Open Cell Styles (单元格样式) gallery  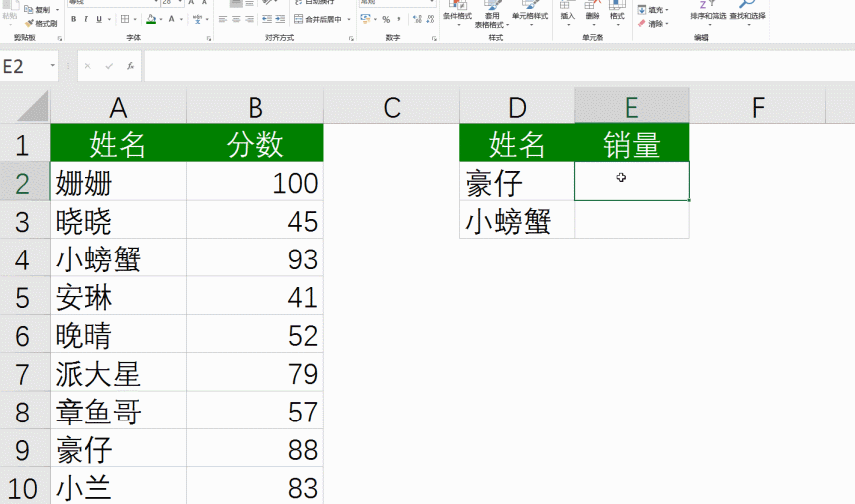[x=530, y=13]
